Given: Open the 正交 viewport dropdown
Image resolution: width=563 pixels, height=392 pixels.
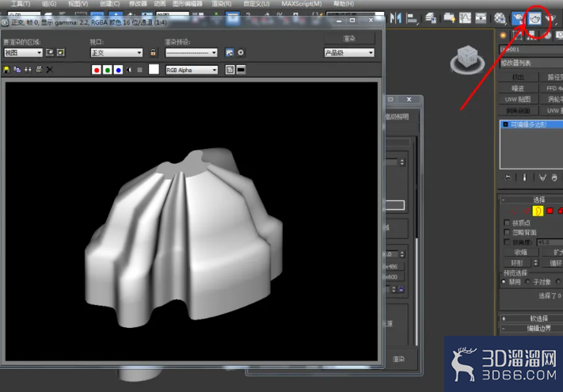Looking at the screenshot, I should point(116,53).
